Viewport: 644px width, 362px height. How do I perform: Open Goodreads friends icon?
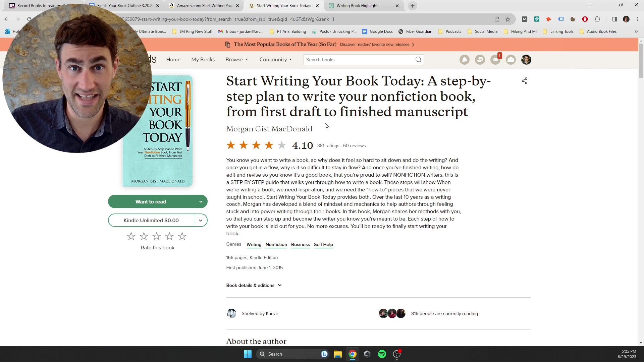coord(511,60)
